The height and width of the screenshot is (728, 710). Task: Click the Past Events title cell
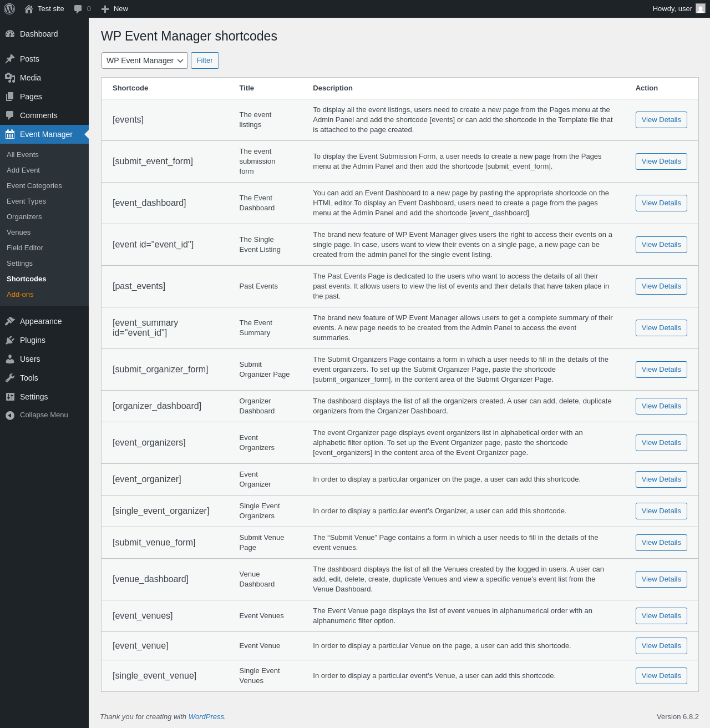point(258,286)
